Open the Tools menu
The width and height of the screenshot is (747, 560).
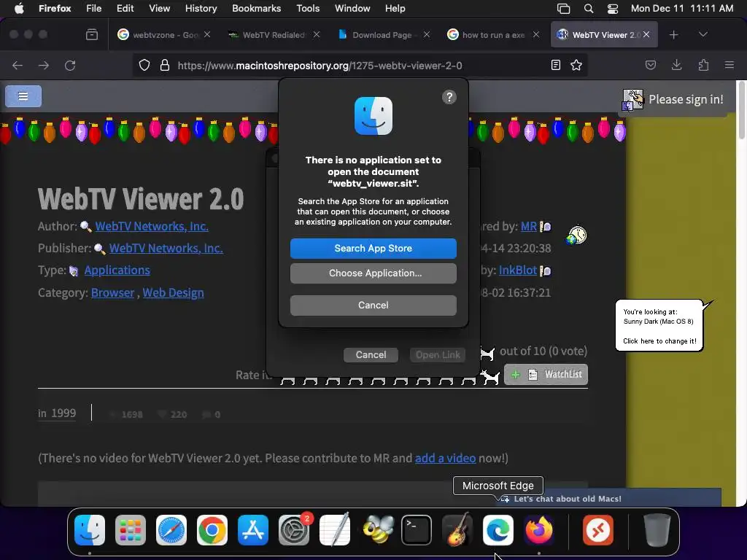click(308, 9)
